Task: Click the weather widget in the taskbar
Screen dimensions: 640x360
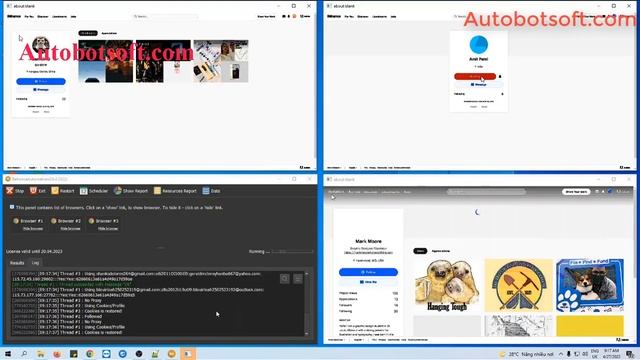Action: [x=527, y=354]
